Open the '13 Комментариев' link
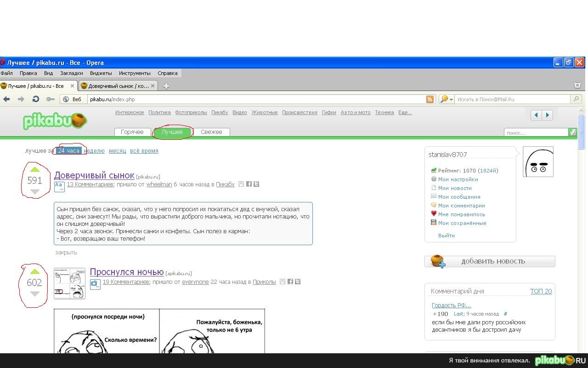The image size is (588, 368). [90, 184]
